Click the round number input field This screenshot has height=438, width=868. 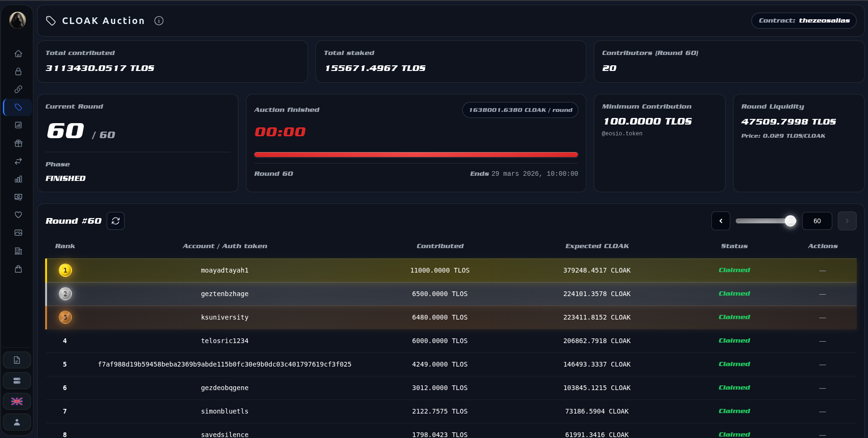(x=817, y=221)
